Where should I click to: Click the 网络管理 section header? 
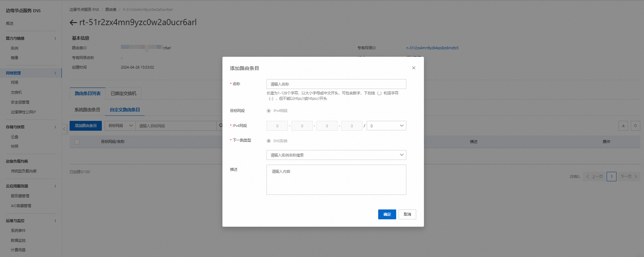click(14, 73)
